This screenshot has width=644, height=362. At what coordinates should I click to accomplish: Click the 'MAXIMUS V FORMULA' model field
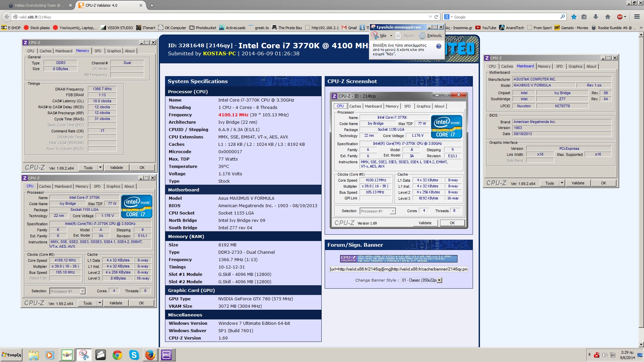point(544,85)
